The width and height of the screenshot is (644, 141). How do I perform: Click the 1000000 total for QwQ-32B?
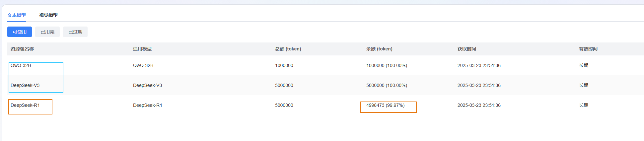point(284,65)
